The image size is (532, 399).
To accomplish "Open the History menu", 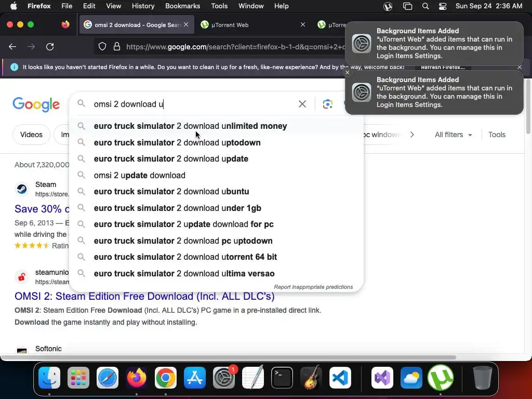I will pyautogui.click(x=143, y=6).
